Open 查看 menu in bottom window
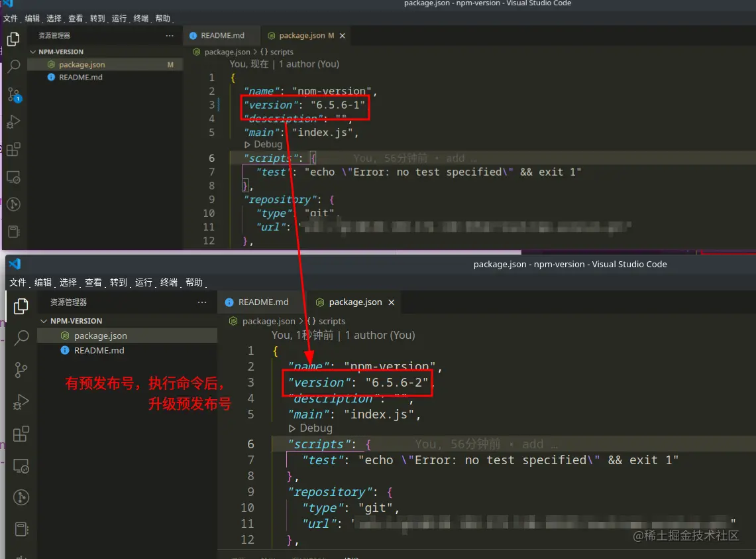756x559 pixels. click(x=93, y=282)
